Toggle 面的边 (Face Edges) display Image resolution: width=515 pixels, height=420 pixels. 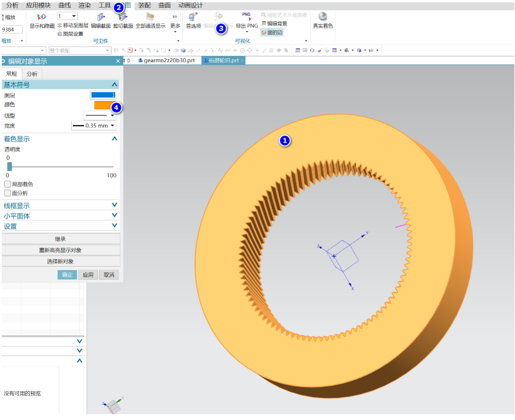[272, 32]
